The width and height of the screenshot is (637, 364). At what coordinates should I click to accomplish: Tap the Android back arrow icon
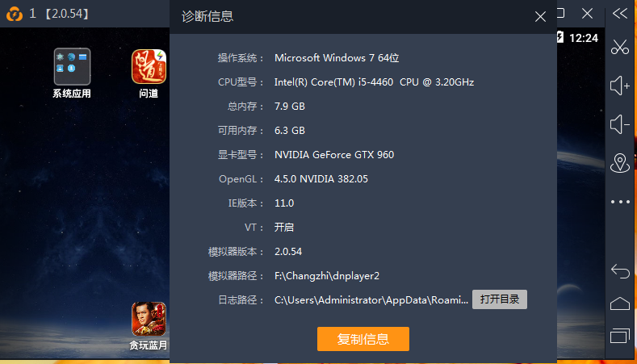620,271
